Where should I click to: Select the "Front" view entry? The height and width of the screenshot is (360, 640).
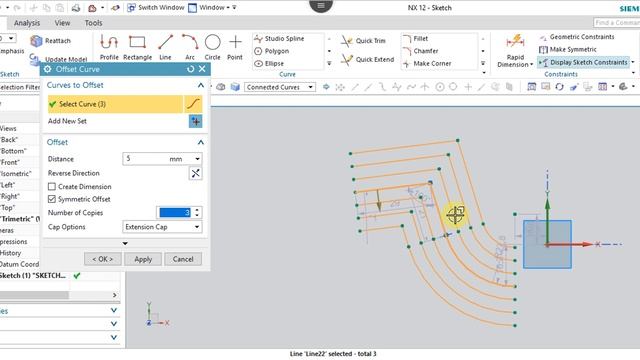coord(10,162)
